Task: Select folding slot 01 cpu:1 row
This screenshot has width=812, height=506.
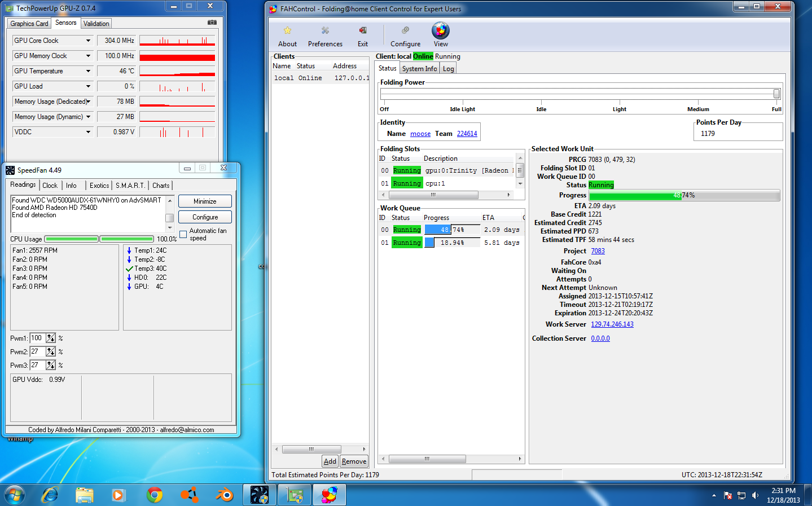Action: [446, 183]
